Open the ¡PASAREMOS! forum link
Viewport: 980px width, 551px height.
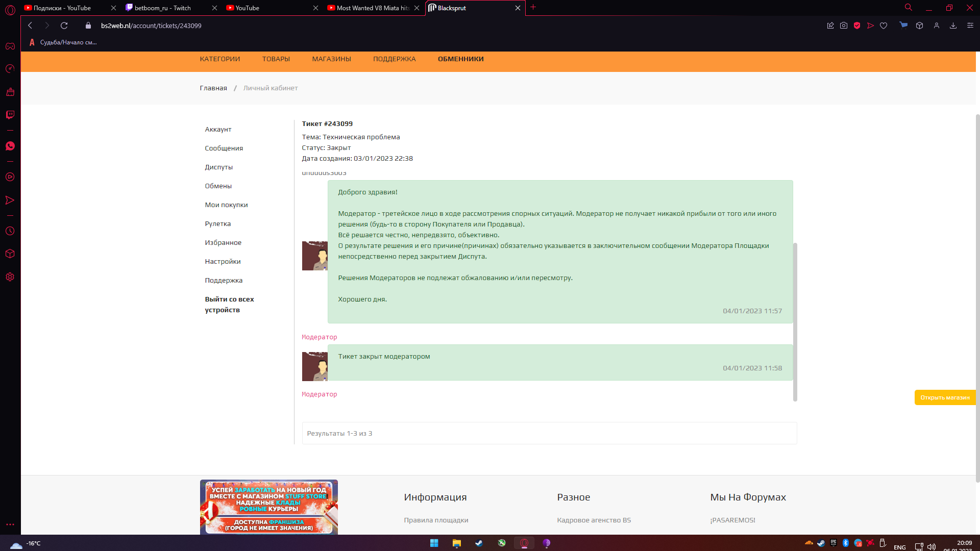pos(732,520)
